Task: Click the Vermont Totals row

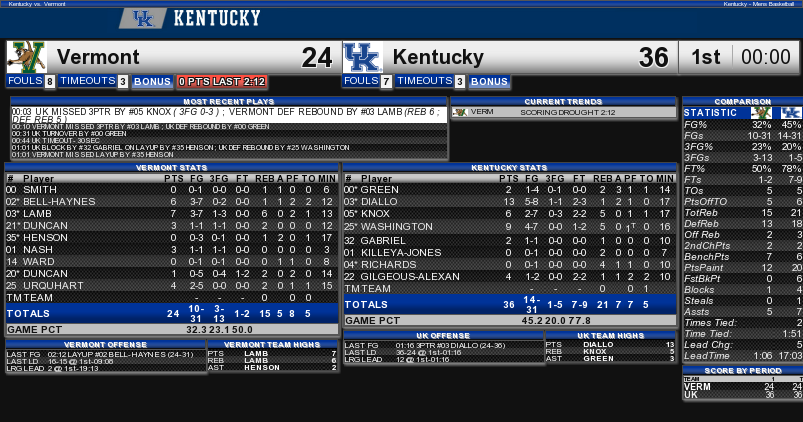Action: click(170, 313)
